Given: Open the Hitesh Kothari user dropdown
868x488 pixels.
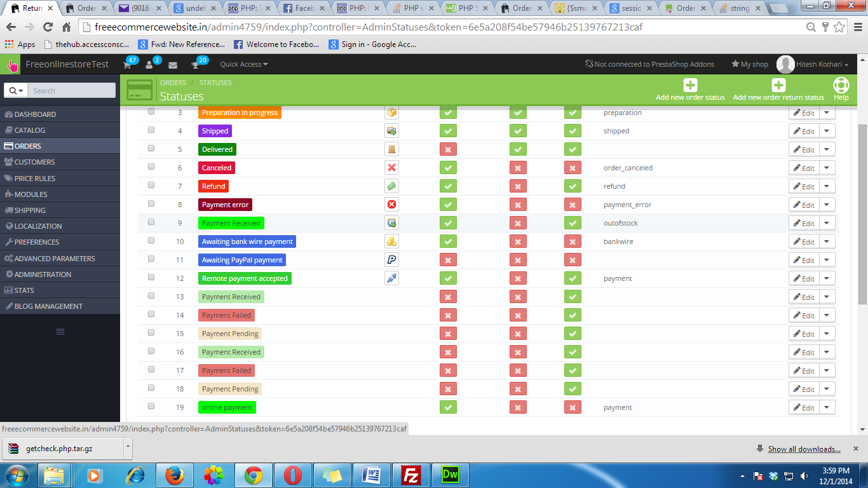Looking at the screenshot, I should click(813, 64).
